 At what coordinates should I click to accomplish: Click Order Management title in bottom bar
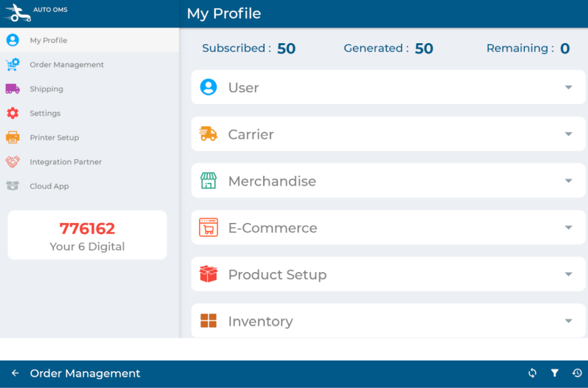85,373
